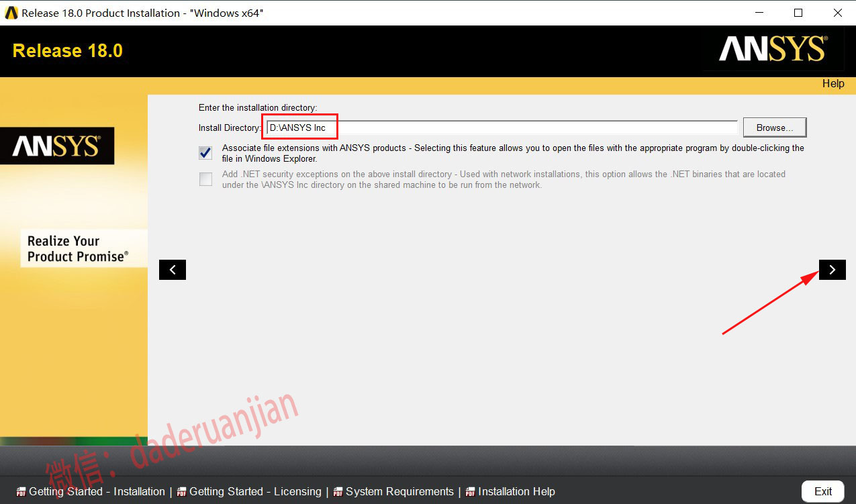Click the Exit button
The width and height of the screenshot is (856, 504).
coord(823,491)
